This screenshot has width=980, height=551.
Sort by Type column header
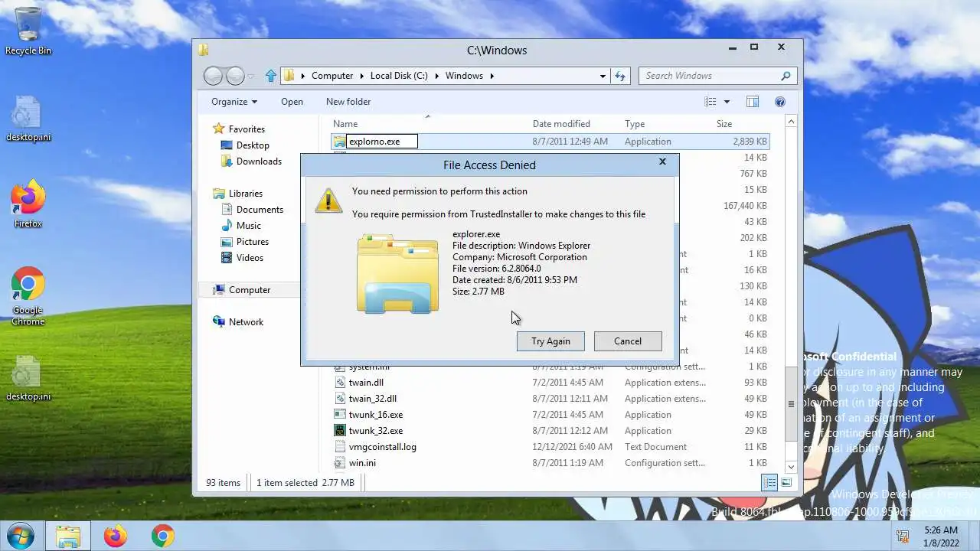(x=635, y=124)
